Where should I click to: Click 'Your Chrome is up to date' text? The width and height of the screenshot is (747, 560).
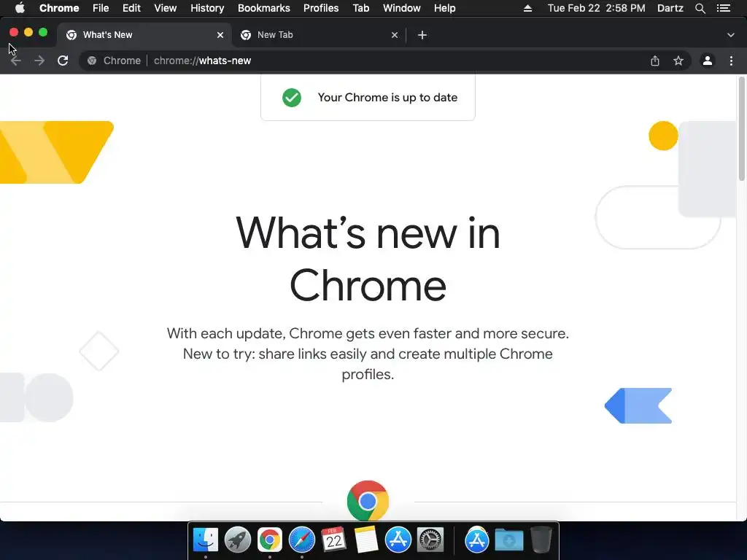coord(387,98)
